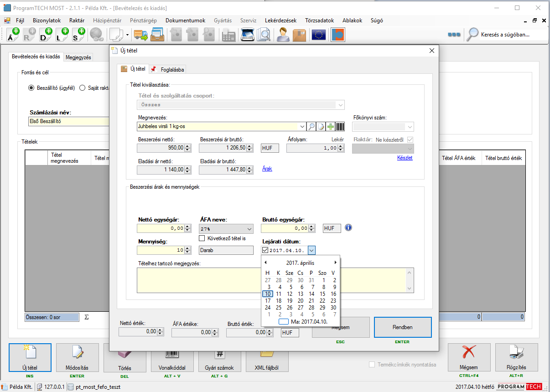Click the Árak link
Image resolution: width=550 pixels, height=392 pixels.
(x=267, y=169)
